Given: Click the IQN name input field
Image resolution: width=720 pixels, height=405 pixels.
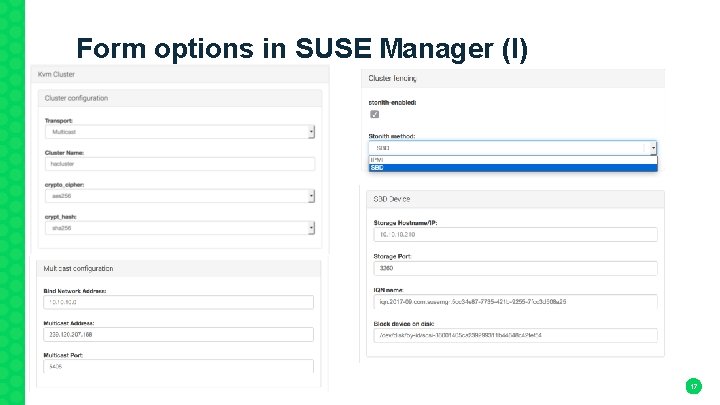Looking at the screenshot, I should (x=514, y=301).
